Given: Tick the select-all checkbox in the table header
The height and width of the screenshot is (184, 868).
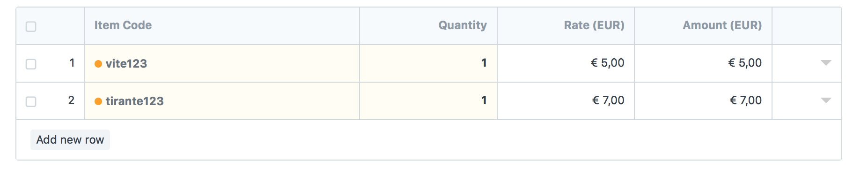Looking at the screenshot, I should point(31,26).
